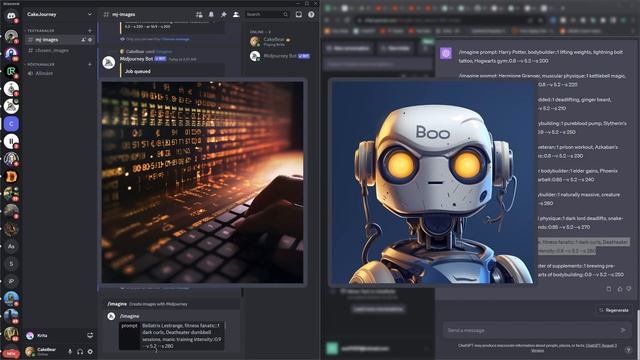This screenshot has width=640, height=360.
Task: Add a channel in the Röstkanaler category
Action: pyautogui.click(x=90, y=64)
